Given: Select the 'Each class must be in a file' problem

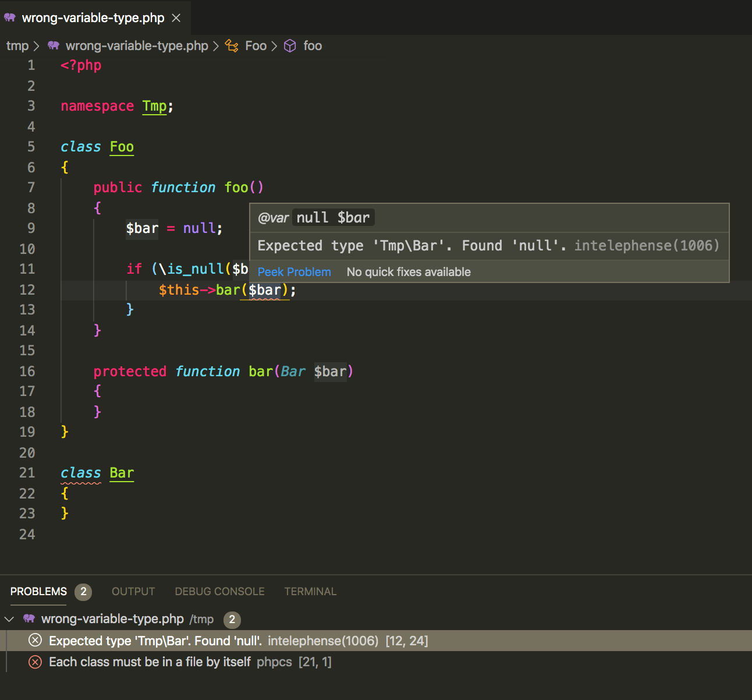Looking at the screenshot, I should pos(150,662).
